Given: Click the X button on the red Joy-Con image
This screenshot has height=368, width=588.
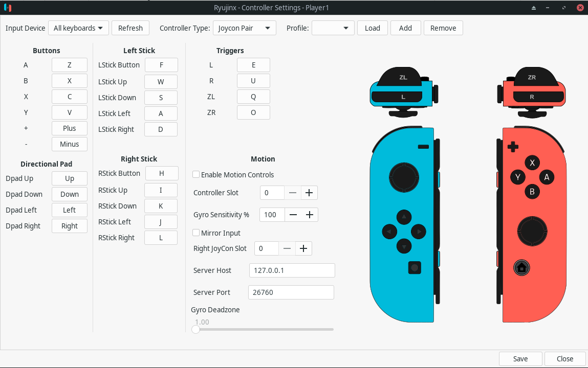Looking at the screenshot, I should click(x=532, y=163).
